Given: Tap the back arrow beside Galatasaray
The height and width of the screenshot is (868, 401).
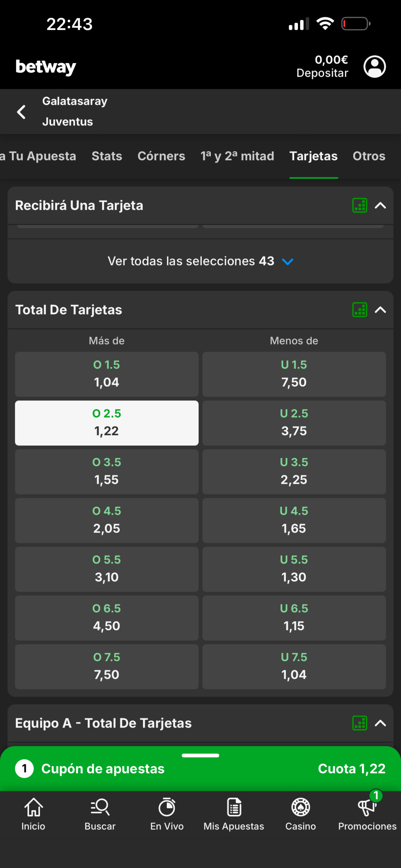Looking at the screenshot, I should [21, 112].
